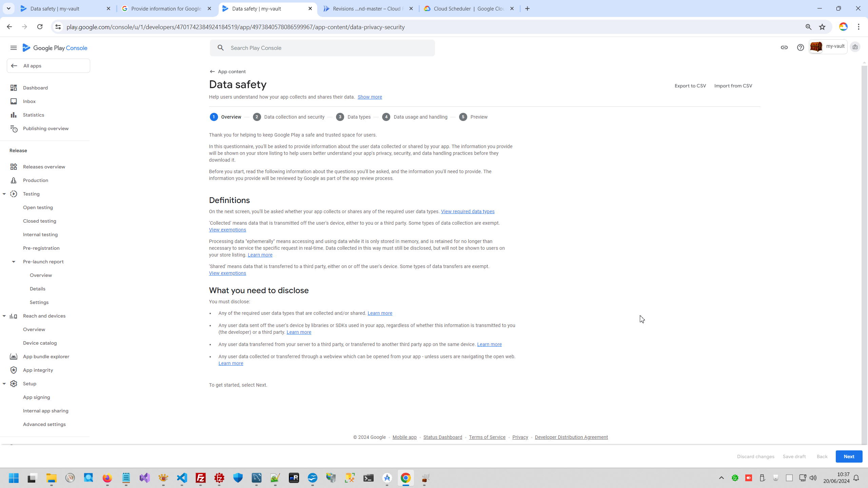Open View required data types link

467,211
